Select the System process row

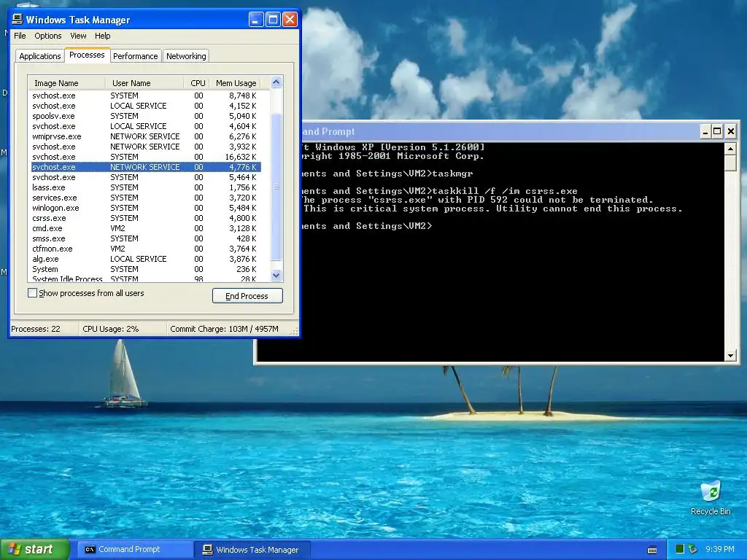[146, 269]
